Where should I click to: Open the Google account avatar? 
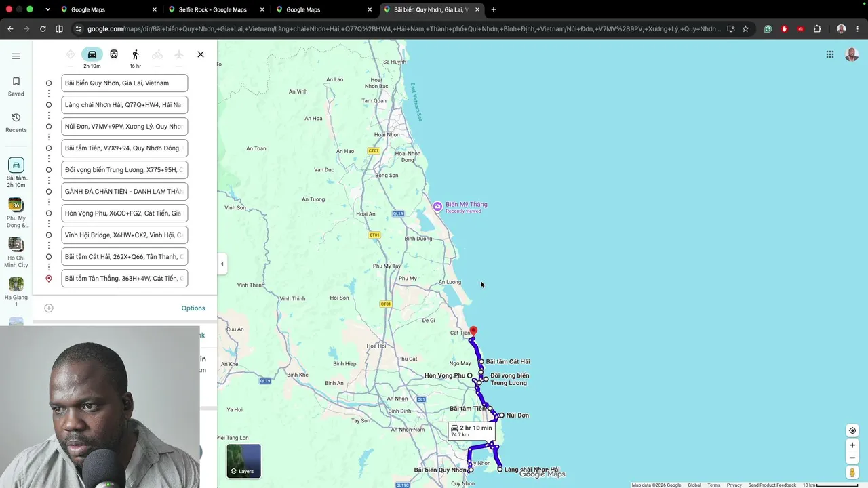[x=852, y=54]
